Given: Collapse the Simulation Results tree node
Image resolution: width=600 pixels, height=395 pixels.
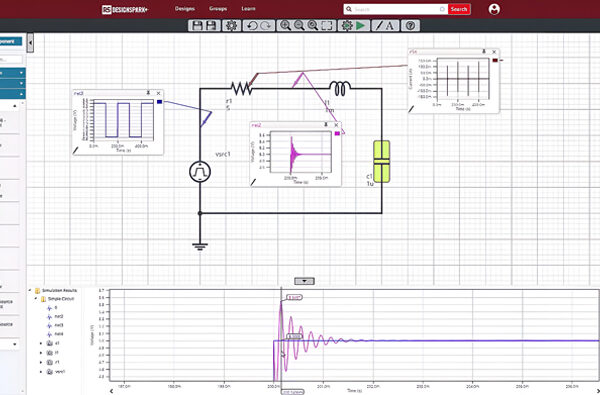Looking at the screenshot, I should [x=30, y=291].
